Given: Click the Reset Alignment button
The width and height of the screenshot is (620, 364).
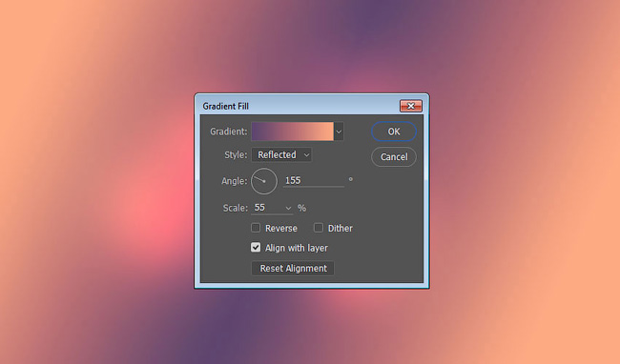Looking at the screenshot, I should tap(293, 269).
